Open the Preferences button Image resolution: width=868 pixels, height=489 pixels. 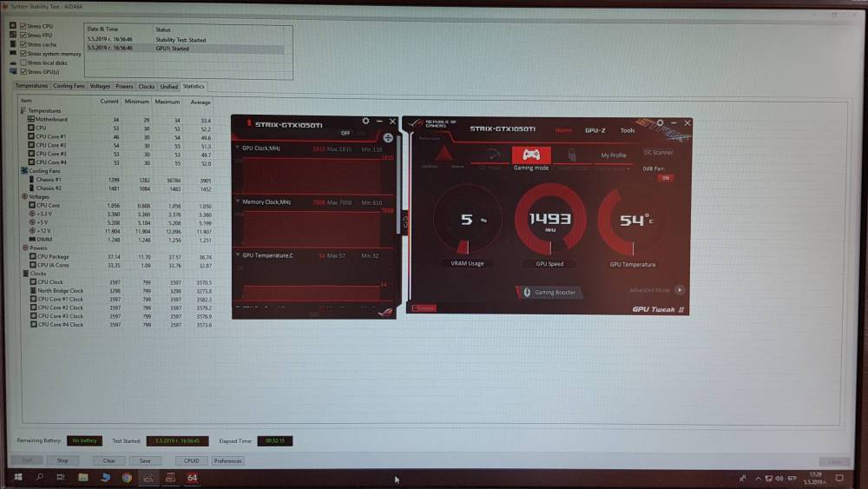pyautogui.click(x=227, y=460)
